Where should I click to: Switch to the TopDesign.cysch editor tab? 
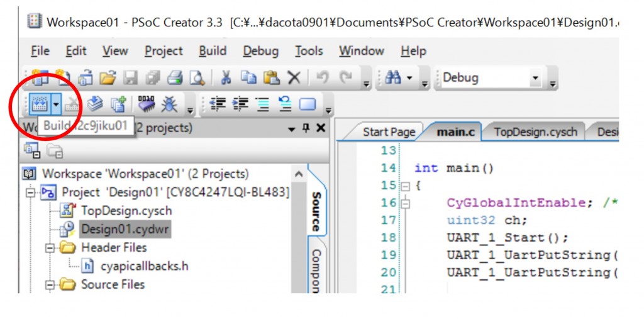tap(535, 132)
